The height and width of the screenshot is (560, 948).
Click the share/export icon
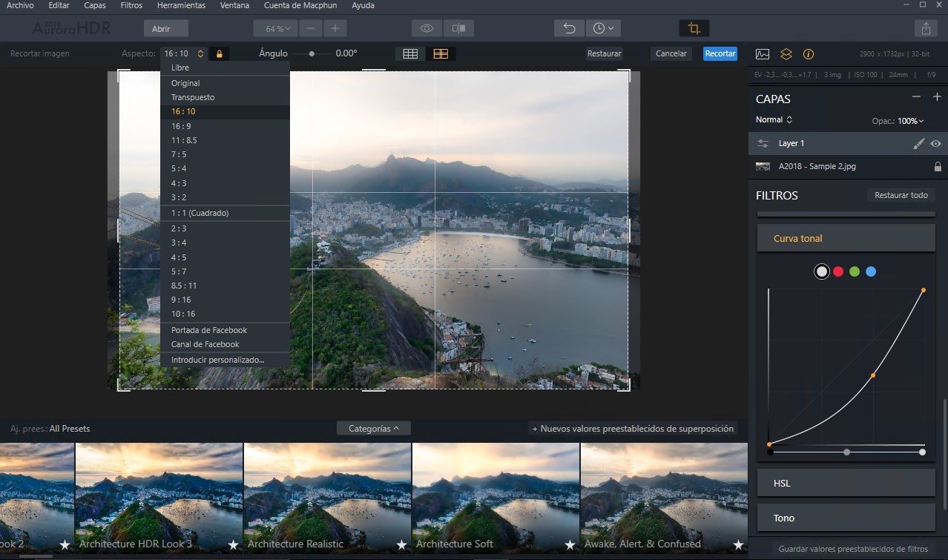(926, 28)
